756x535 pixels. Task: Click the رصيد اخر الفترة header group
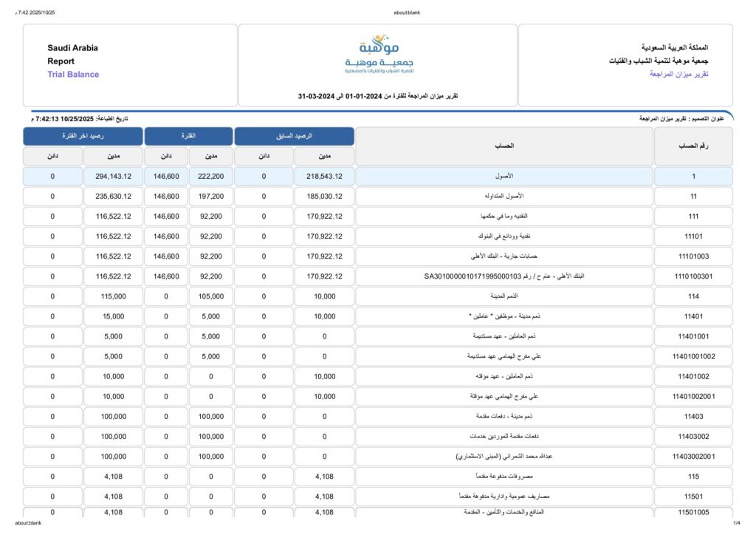pos(82,137)
